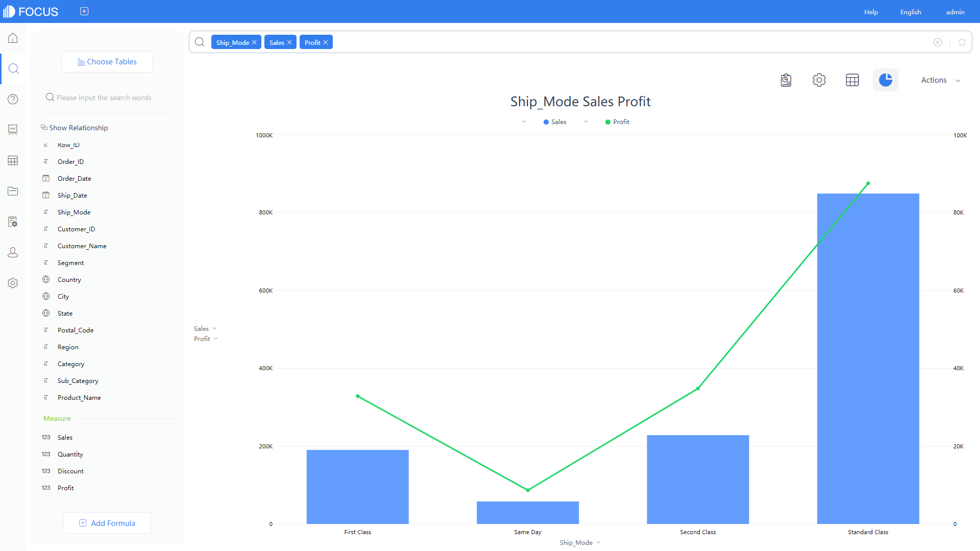Toggle the Profit legend series
980x551 pixels.
click(617, 122)
